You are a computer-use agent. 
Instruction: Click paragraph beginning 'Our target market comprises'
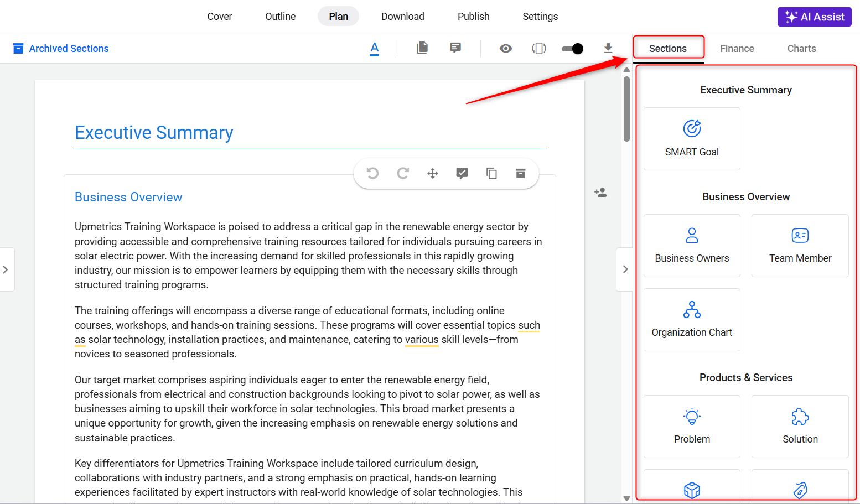[307, 409]
